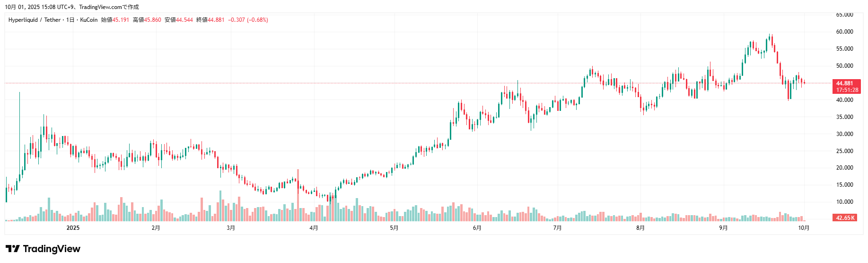Click the -0.307 (-0.68%) change value
Screen dimensions: 868x263
pyautogui.click(x=248, y=20)
